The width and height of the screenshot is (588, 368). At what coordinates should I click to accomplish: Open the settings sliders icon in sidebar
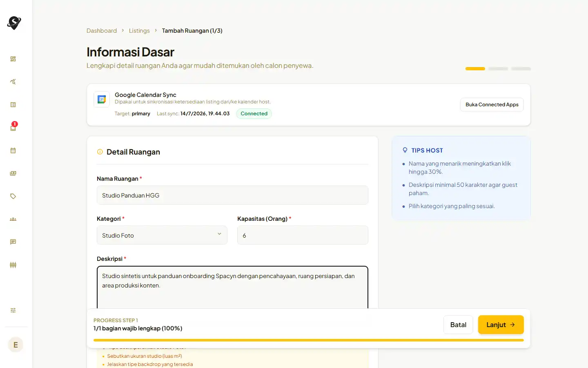coord(13,310)
